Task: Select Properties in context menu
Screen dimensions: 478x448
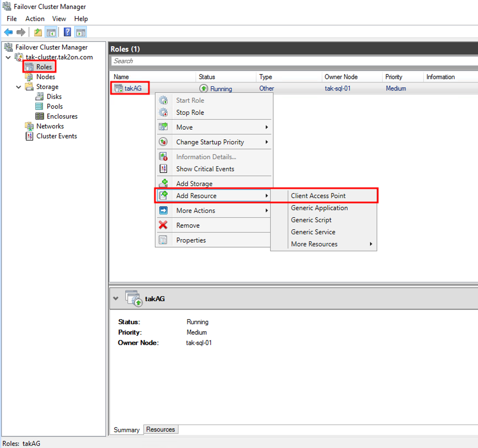Action: click(214, 240)
